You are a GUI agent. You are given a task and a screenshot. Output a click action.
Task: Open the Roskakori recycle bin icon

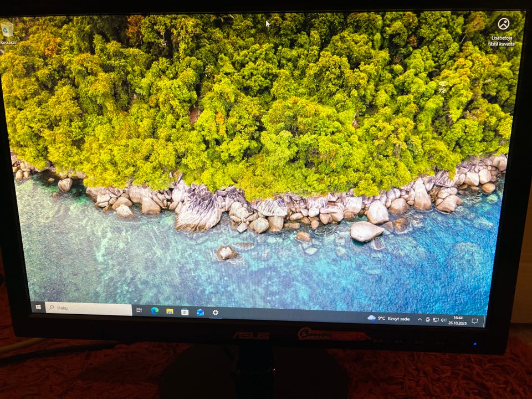point(7,33)
